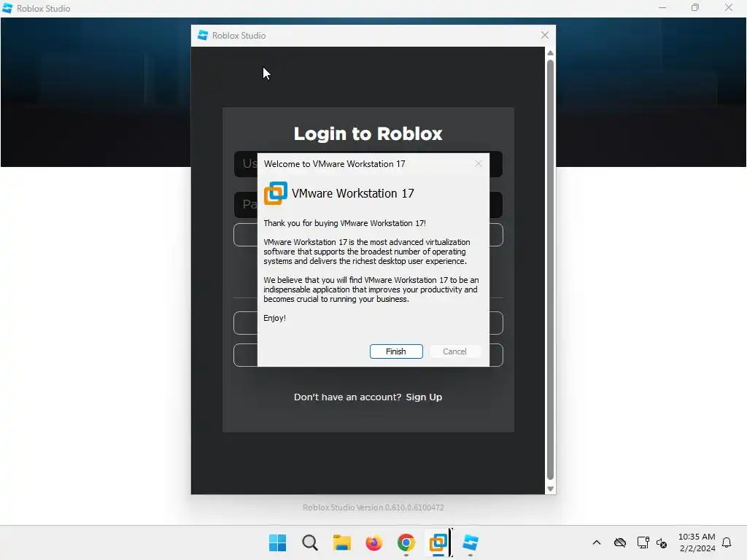Open the clock and calendar flyout
Screen dimensions: 747x560
(x=697, y=542)
